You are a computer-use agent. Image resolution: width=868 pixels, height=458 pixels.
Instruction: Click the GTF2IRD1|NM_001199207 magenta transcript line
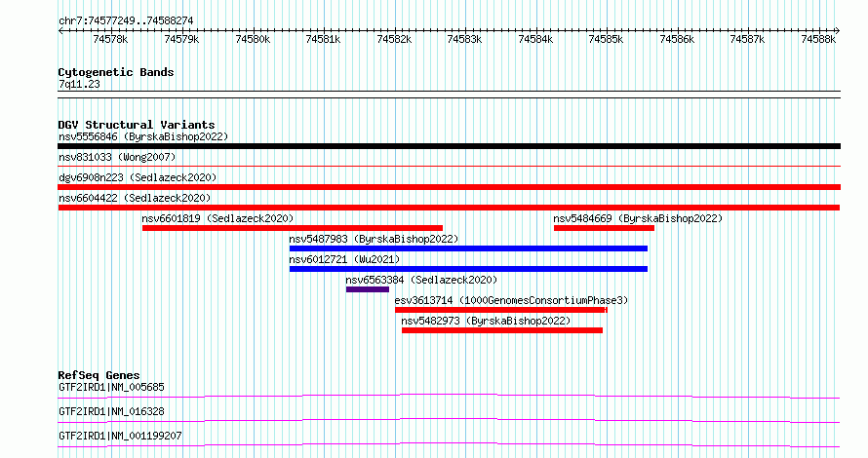pyautogui.click(x=449, y=444)
